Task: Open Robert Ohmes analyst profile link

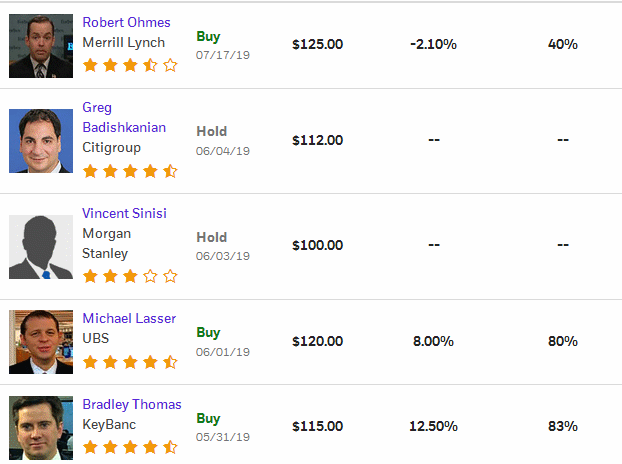Action: (x=126, y=22)
